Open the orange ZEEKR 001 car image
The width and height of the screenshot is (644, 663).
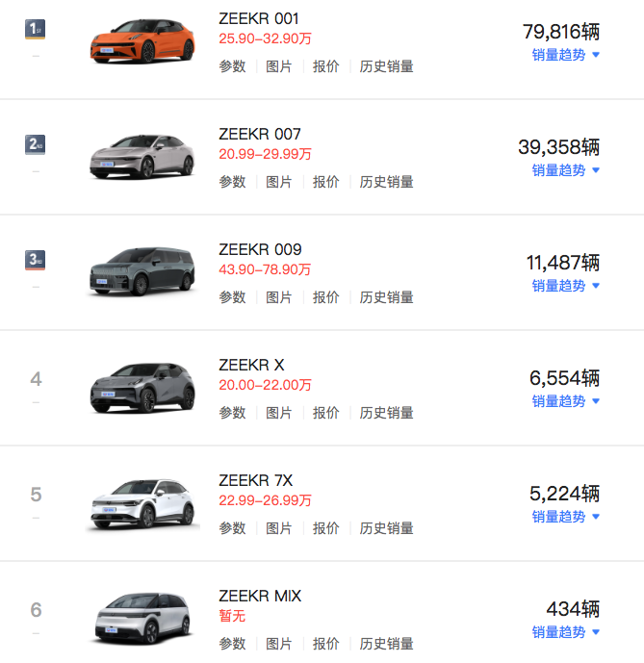click(135, 43)
